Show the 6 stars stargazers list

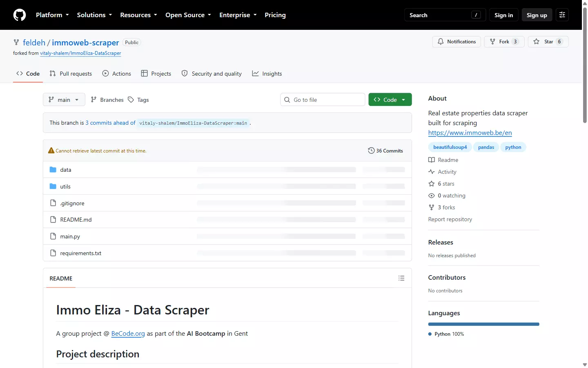(441, 184)
